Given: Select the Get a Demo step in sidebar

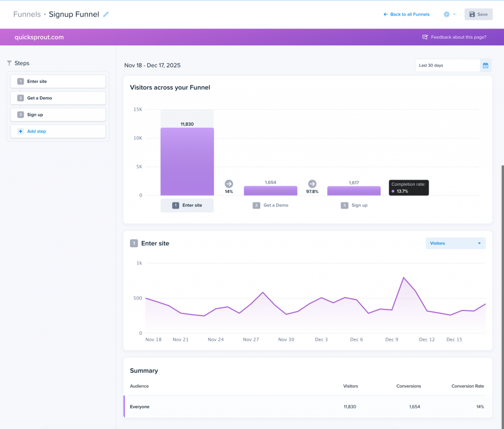Looking at the screenshot, I should click(58, 98).
